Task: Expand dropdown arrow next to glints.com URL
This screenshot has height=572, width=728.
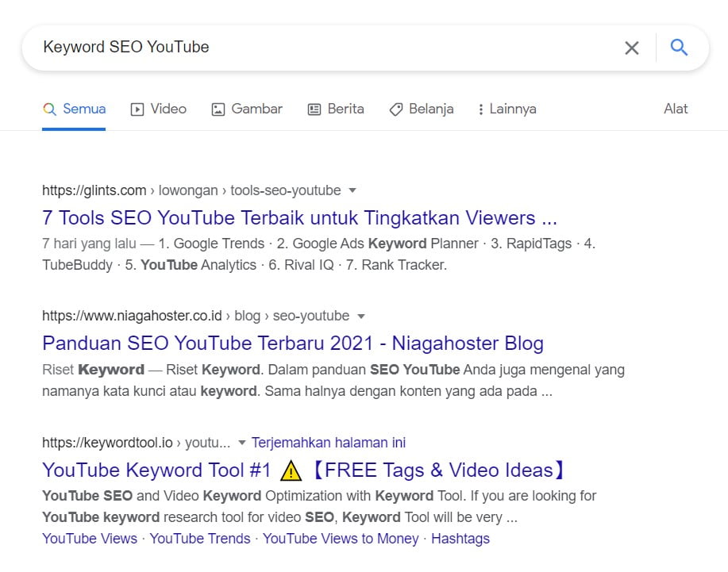Action: point(352,190)
